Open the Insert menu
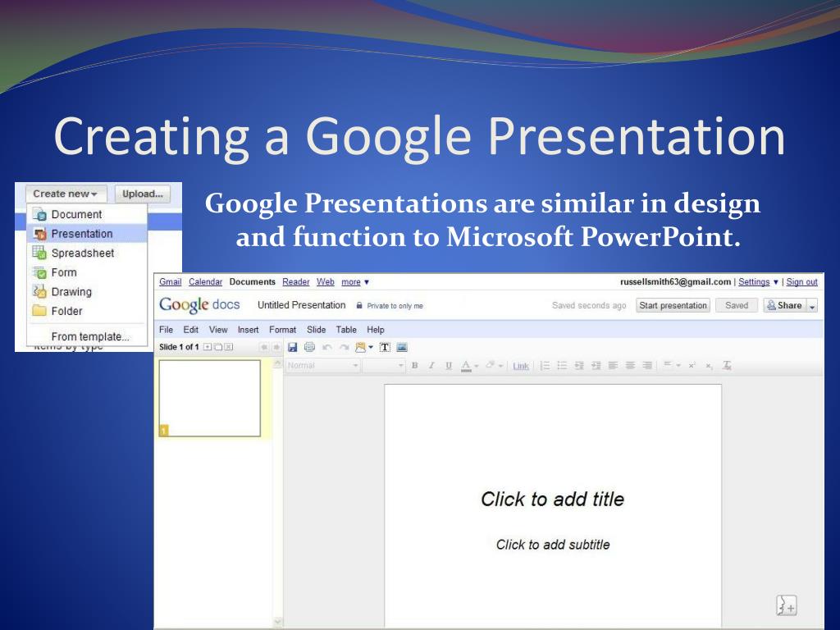 [248, 330]
